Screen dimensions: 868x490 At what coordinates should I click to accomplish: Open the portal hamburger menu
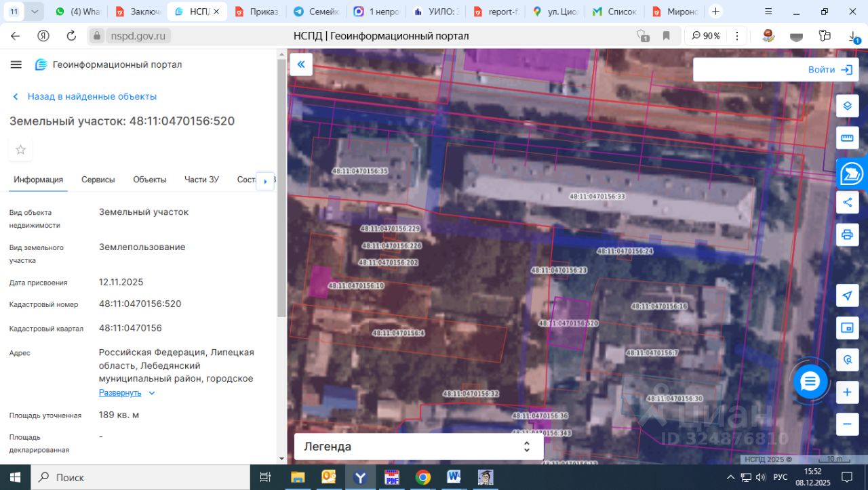(16, 64)
